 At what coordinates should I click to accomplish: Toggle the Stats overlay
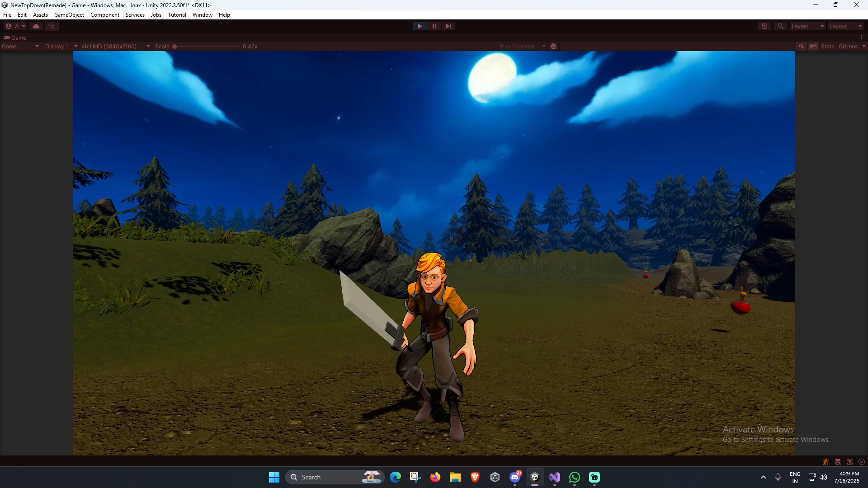coord(827,47)
